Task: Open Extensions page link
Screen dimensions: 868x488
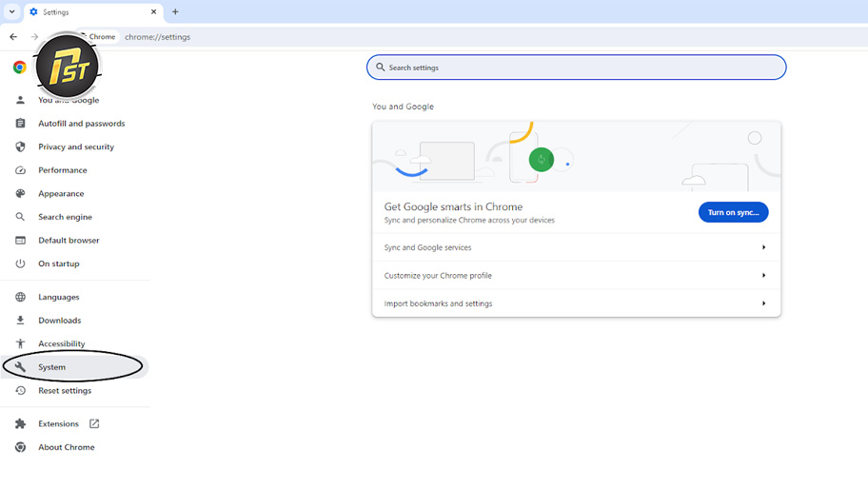Action: 58,424
